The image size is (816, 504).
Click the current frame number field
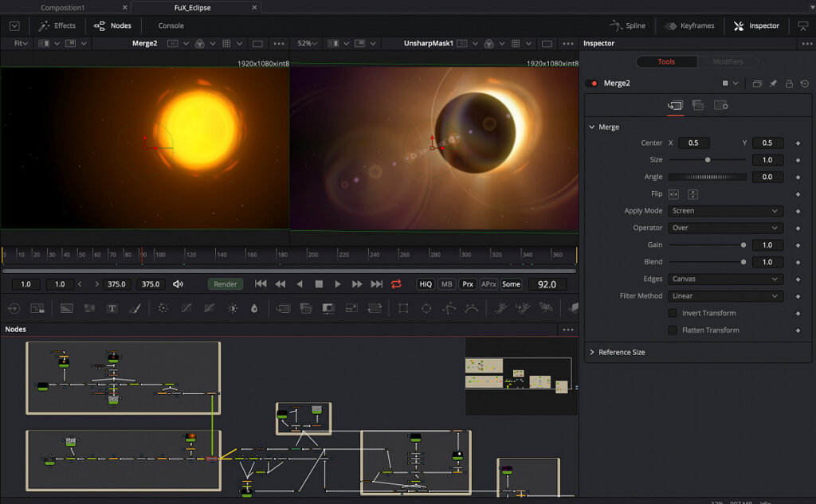click(547, 283)
